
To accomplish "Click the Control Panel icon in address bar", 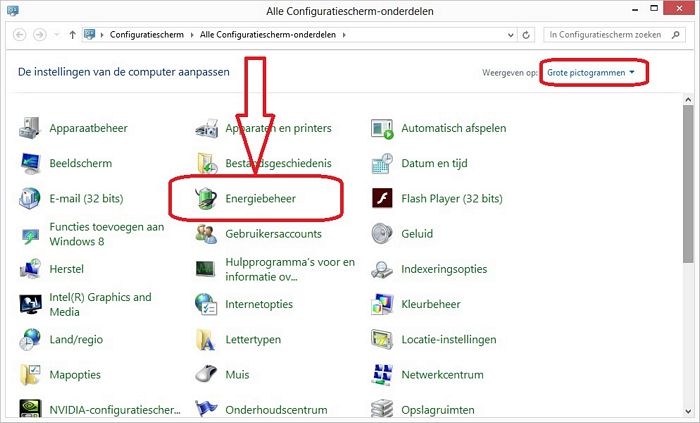I will click(90, 35).
